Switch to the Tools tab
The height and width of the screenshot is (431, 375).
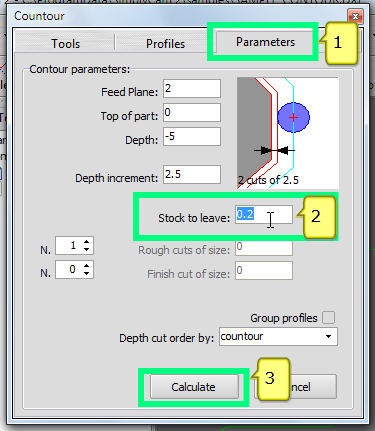pyautogui.click(x=65, y=43)
